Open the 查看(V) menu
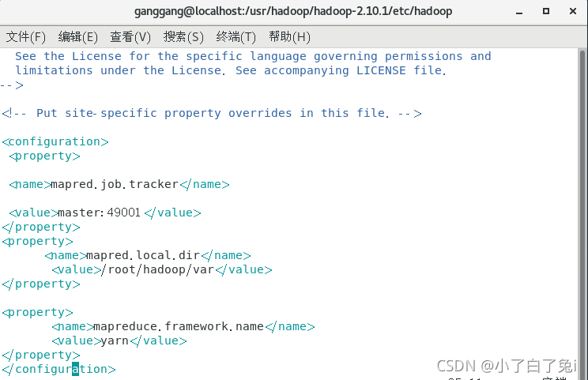 (x=130, y=37)
